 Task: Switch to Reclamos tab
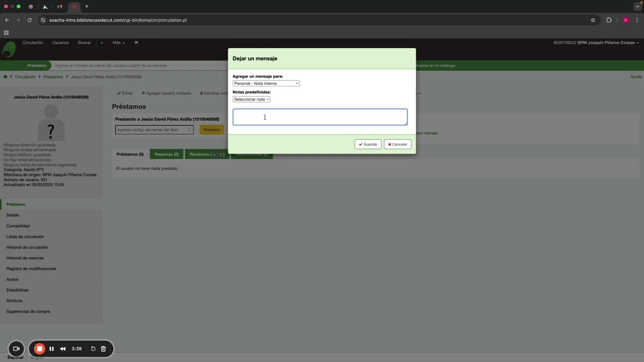[x=207, y=154]
